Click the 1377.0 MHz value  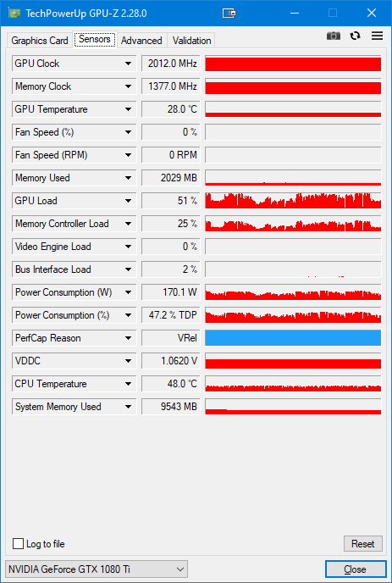tap(173, 86)
